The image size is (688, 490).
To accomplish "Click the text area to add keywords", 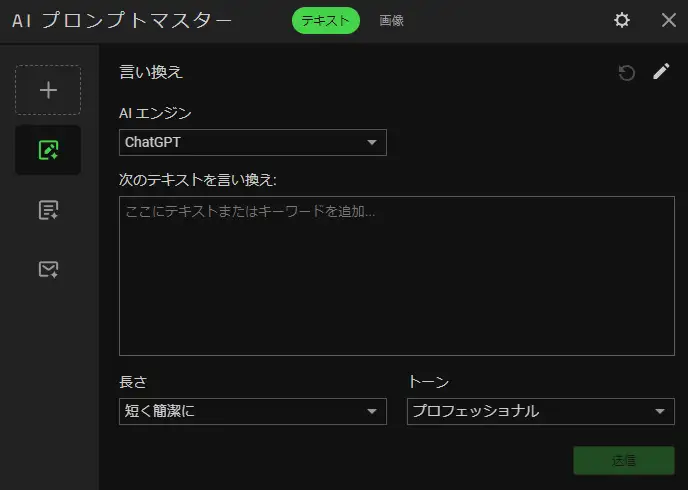I will (397, 275).
